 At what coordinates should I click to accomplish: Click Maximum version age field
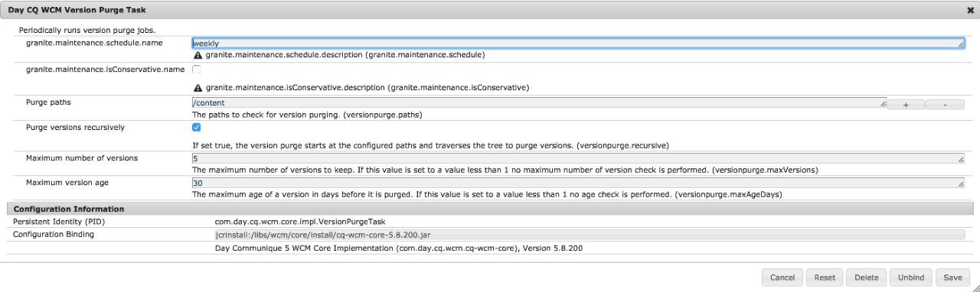tap(578, 183)
